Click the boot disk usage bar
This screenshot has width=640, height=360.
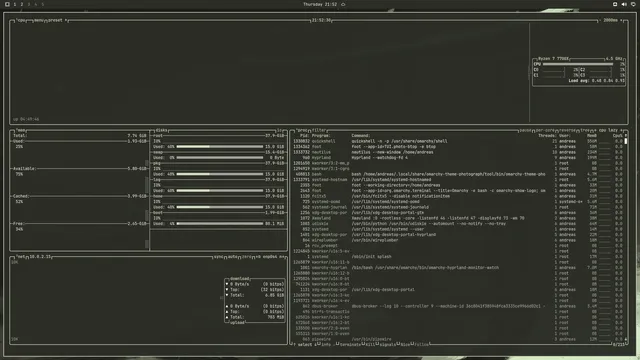pos(220,224)
